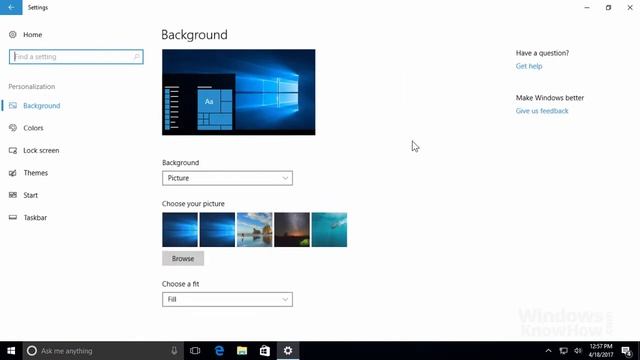Click the Start tiles icon in sidebar
This screenshot has width=640, height=360.
[13, 195]
